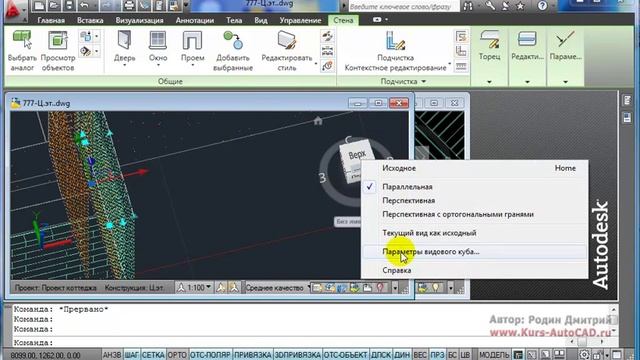640x360 pixels.
Task: Click the Параме... panel icon
Action: point(565,40)
